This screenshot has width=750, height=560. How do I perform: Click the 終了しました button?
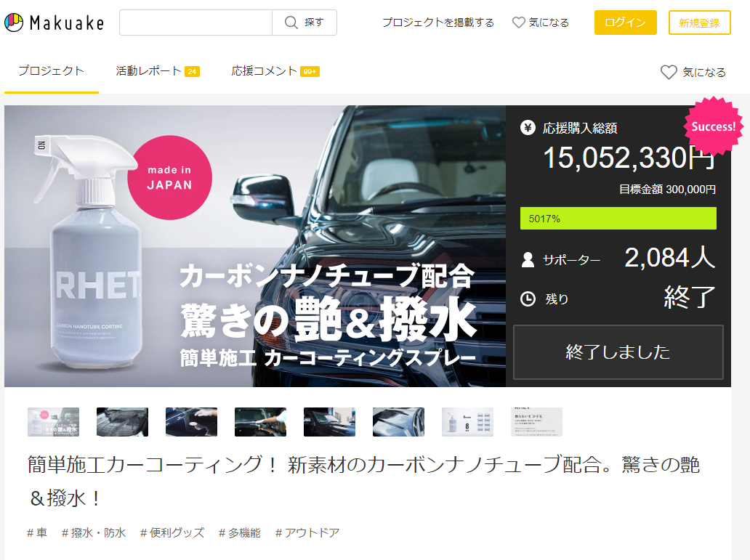tap(618, 352)
